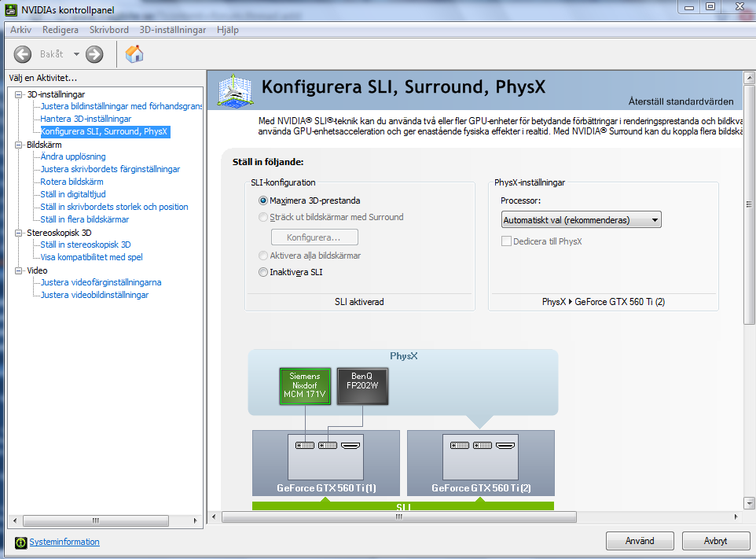Collapse the Stereoskopisk 3D tree node
This screenshot has height=559, width=756.
19,233
